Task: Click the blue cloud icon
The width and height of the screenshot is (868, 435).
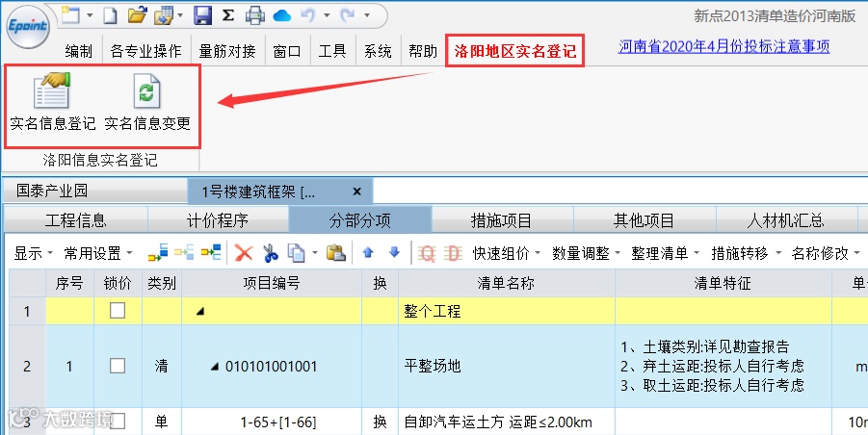Action: point(281,16)
